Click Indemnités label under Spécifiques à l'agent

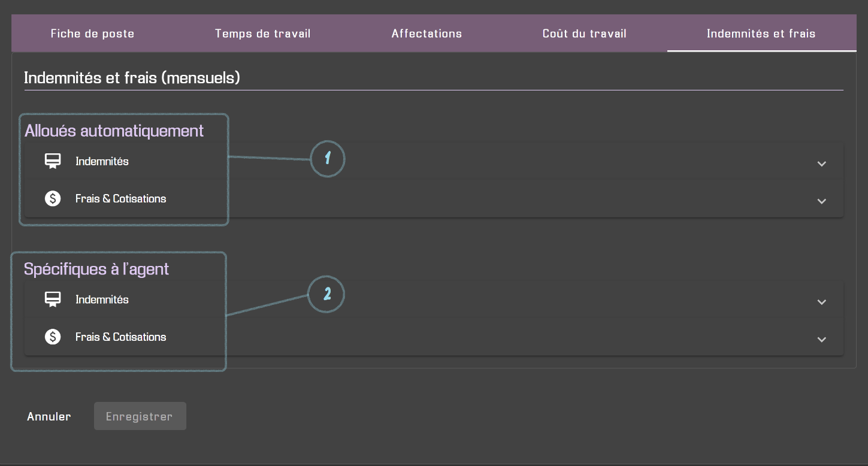pyautogui.click(x=102, y=299)
